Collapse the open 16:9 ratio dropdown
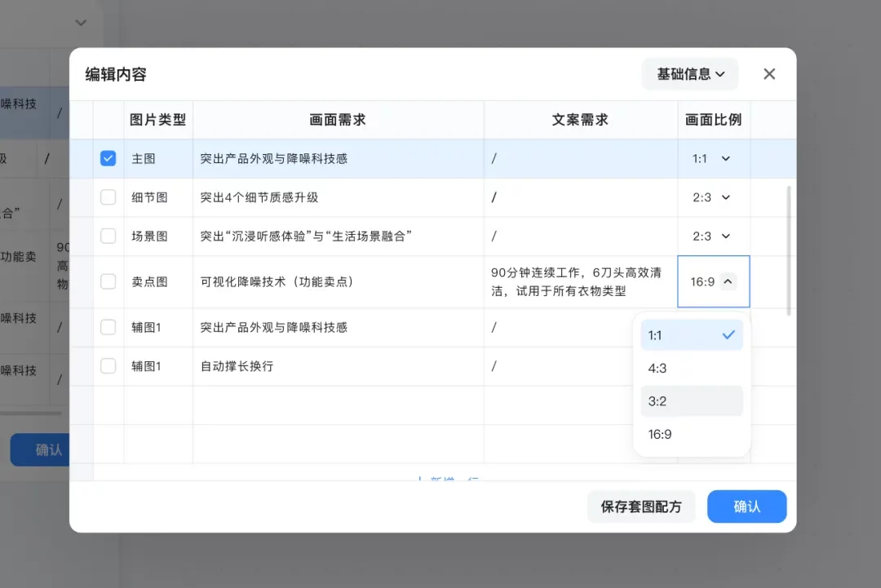This screenshot has width=881, height=588. [x=713, y=281]
